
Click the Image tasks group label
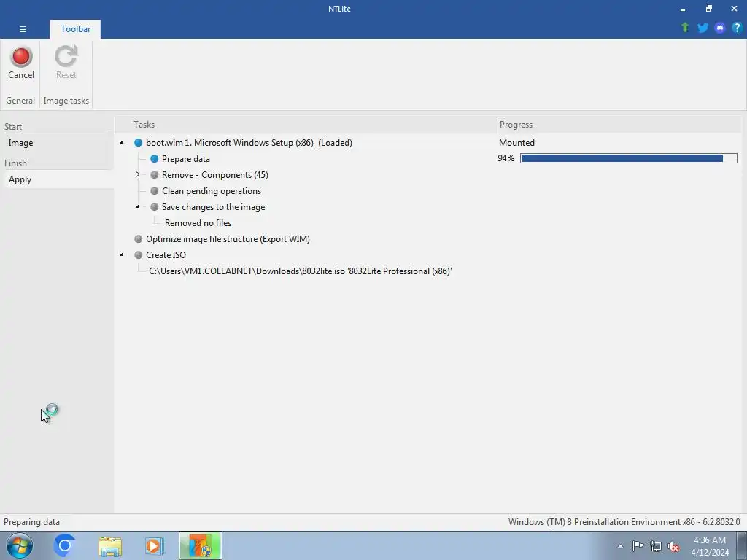(66, 101)
